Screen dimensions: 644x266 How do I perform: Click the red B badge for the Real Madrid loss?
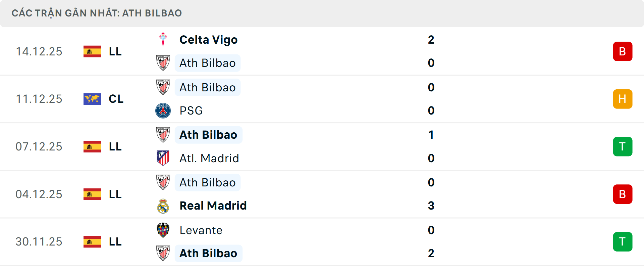click(x=623, y=194)
